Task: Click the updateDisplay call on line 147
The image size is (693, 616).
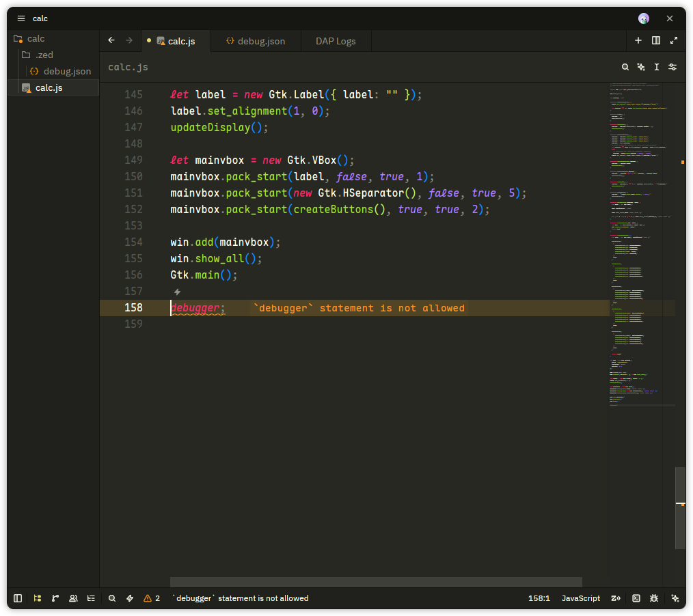Action: point(210,127)
